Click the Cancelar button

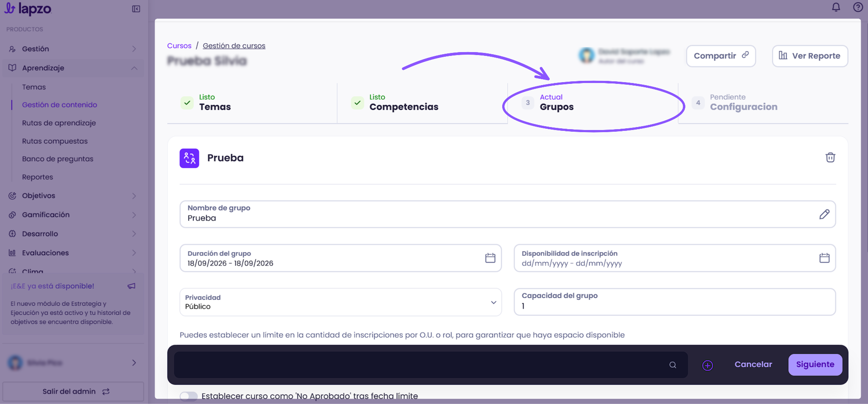(753, 365)
